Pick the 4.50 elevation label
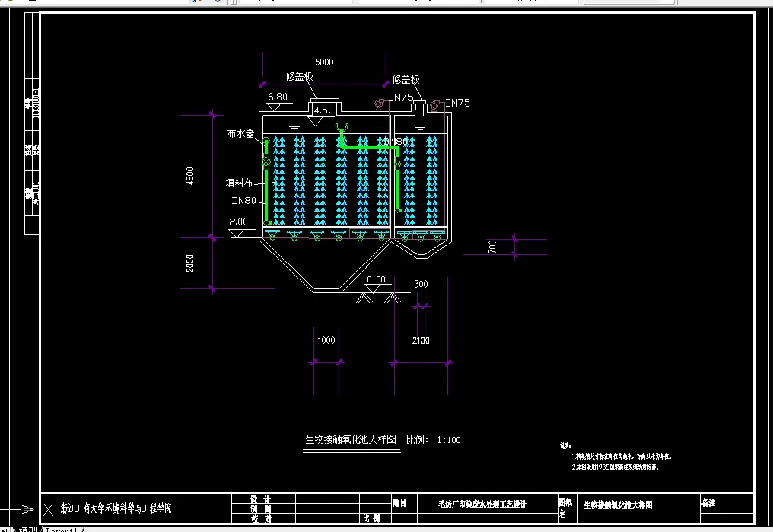The height and width of the screenshot is (532, 773). pyautogui.click(x=323, y=110)
